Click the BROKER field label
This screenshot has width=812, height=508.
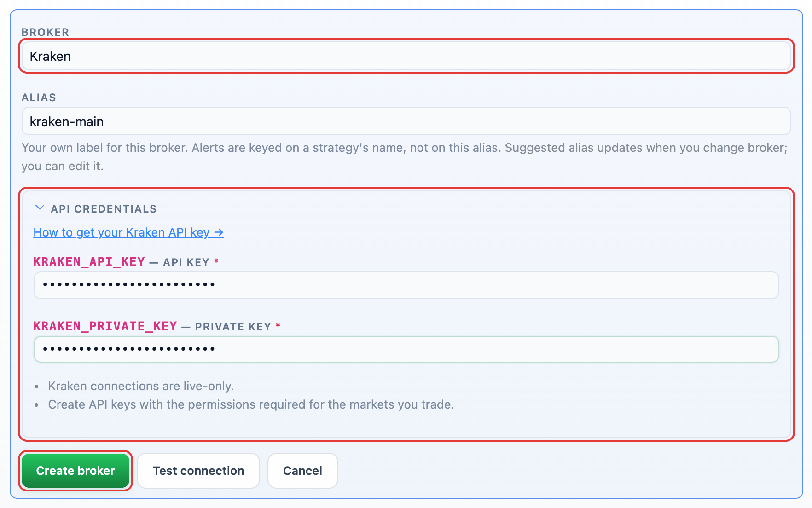(45, 32)
